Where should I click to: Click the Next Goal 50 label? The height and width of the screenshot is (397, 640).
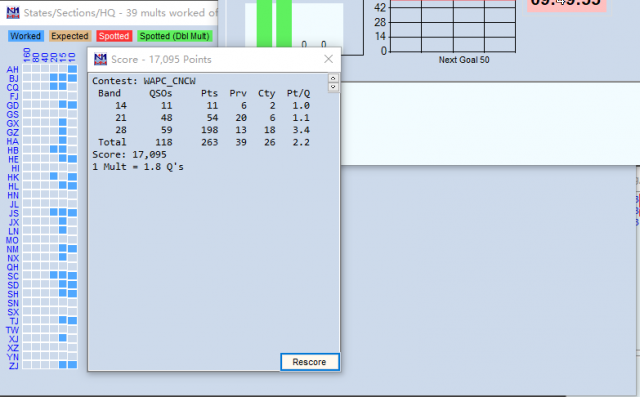pos(464,60)
